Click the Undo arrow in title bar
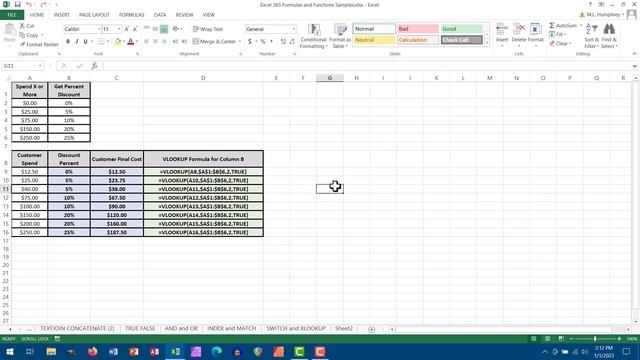This screenshot has width=640, height=360. point(29,4)
